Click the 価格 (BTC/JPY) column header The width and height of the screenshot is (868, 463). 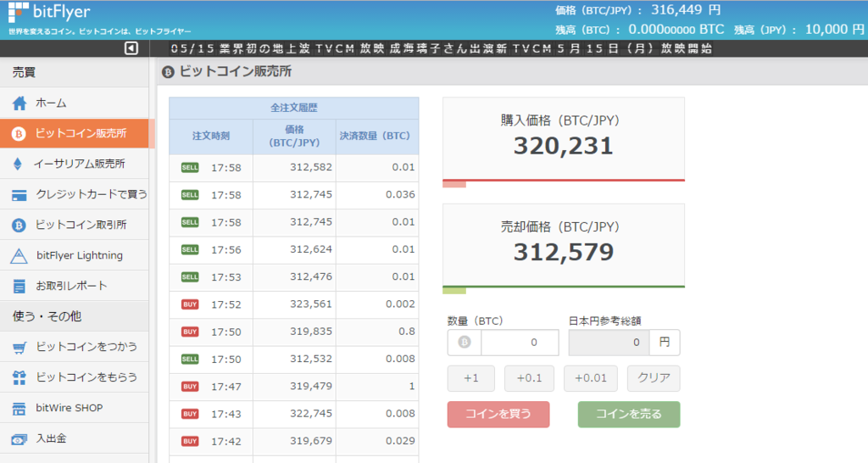[x=294, y=137]
